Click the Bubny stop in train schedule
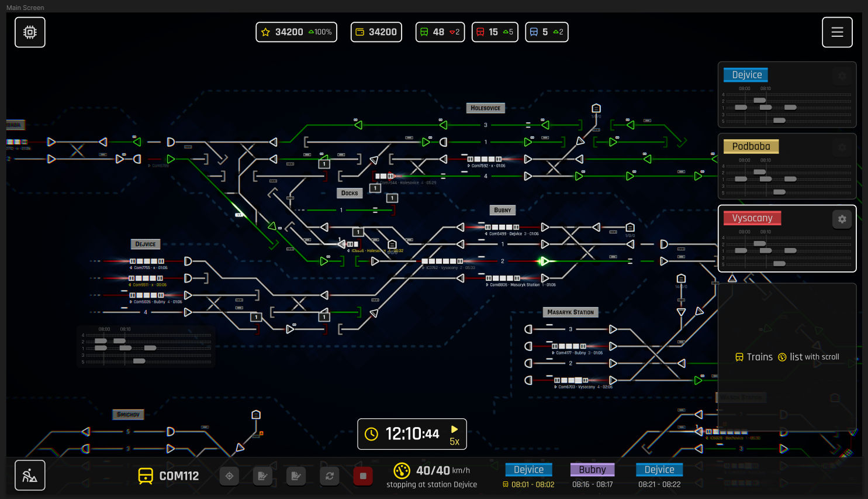This screenshot has width=868, height=499. [x=592, y=470]
